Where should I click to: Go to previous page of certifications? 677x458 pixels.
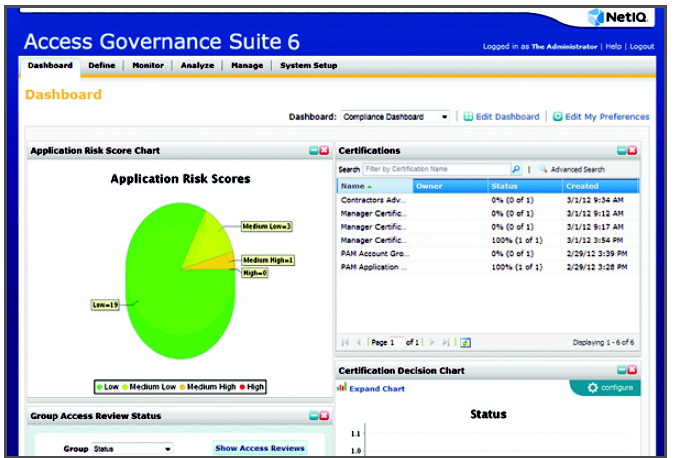pyautogui.click(x=358, y=342)
